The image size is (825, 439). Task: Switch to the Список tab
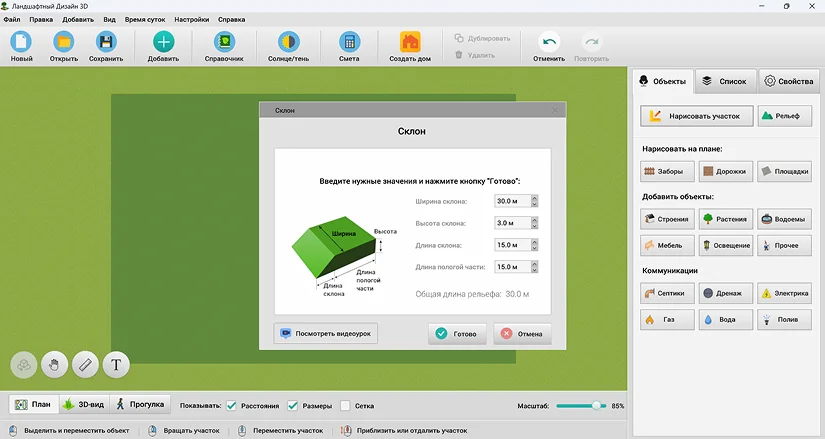(726, 81)
